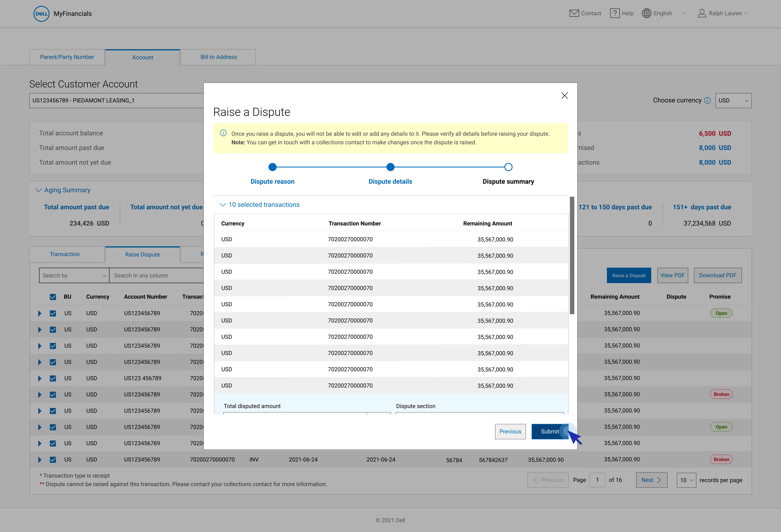Click the Broken promise badge in last row
The width and height of the screenshot is (781, 532).
point(721,459)
